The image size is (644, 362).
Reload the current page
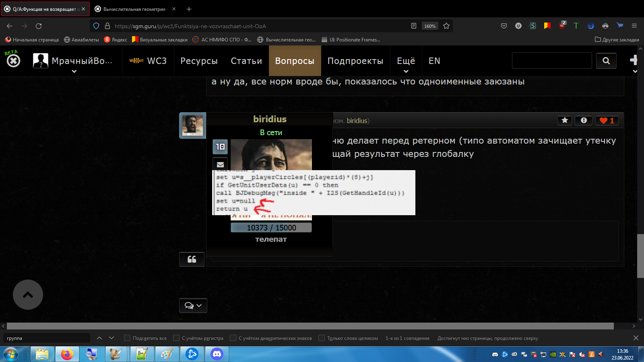(x=39, y=26)
